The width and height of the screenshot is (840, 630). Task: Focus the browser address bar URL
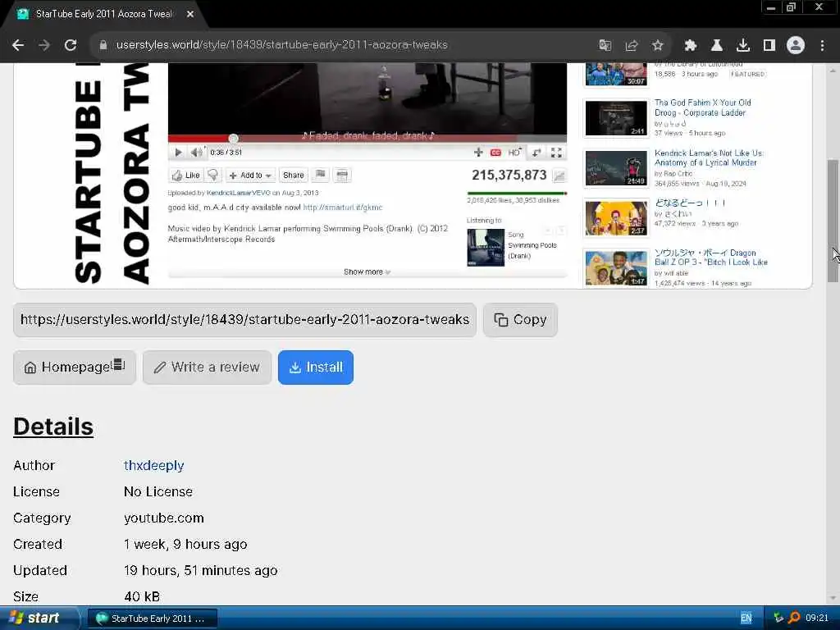[x=281, y=45]
